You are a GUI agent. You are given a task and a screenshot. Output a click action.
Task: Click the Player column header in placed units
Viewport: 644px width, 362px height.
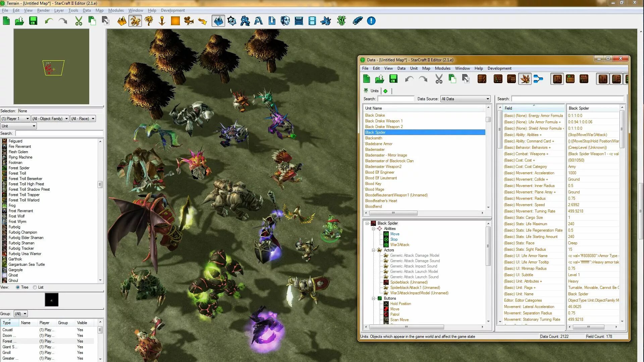click(x=47, y=323)
